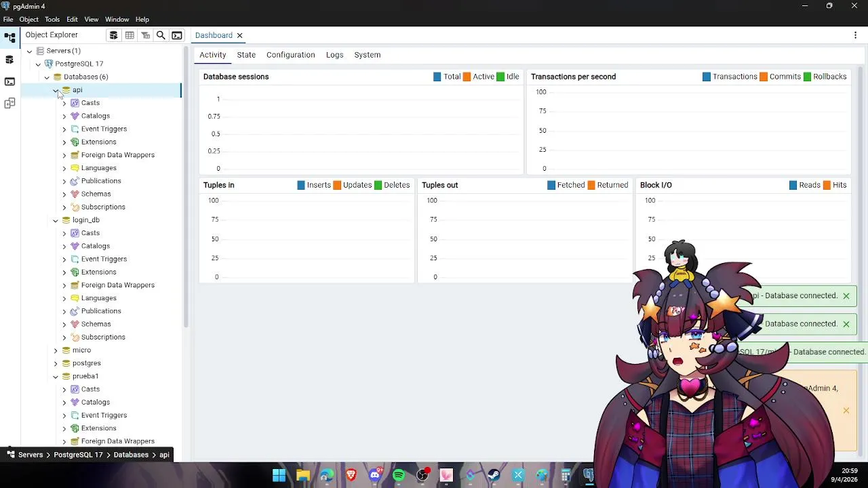The width and height of the screenshot is (868, 488).
Task: Click the orange Commits legend swatch
Action: point(764,77)
